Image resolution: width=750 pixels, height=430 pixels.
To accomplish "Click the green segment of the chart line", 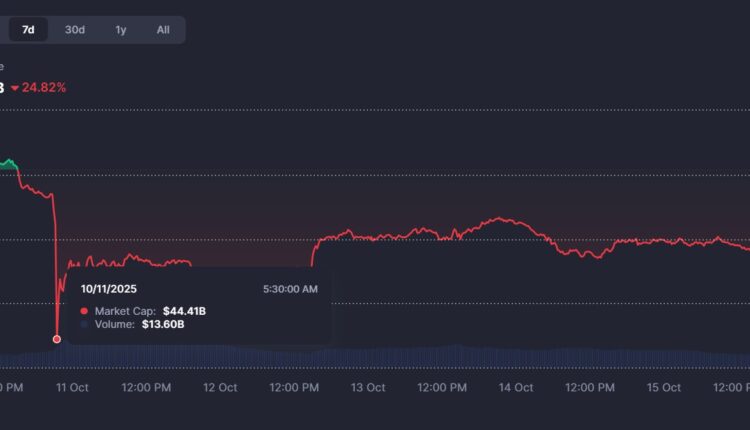I will coord(10,163).
